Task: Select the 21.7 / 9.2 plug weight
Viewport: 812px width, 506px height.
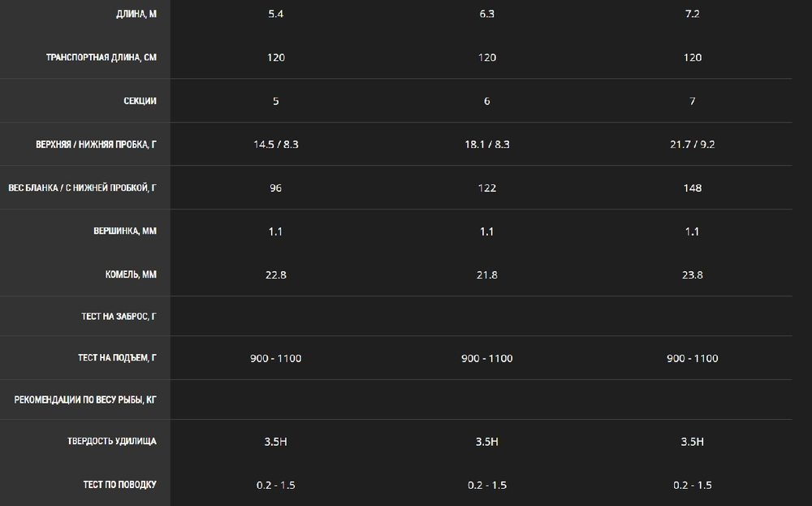Action: pos(693,145)
